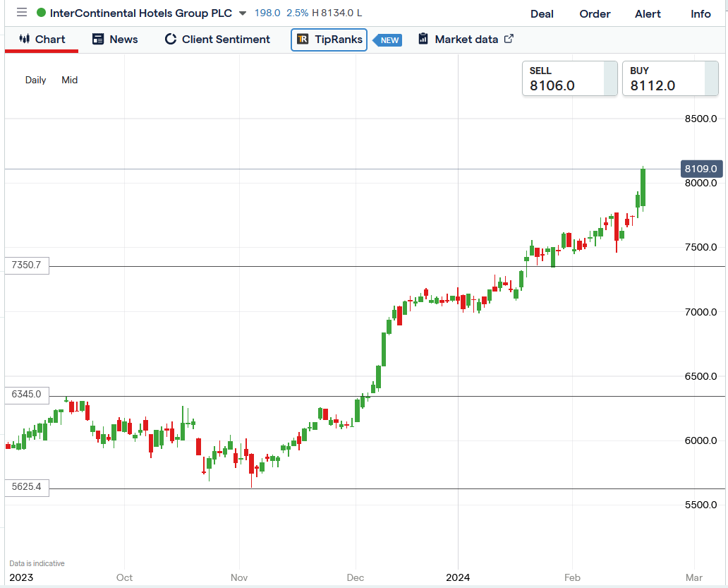This screenshot has width=728, height=588.
Task: Expand the InterContinental Hotels Group dropdown arrow
Action: 243,13
